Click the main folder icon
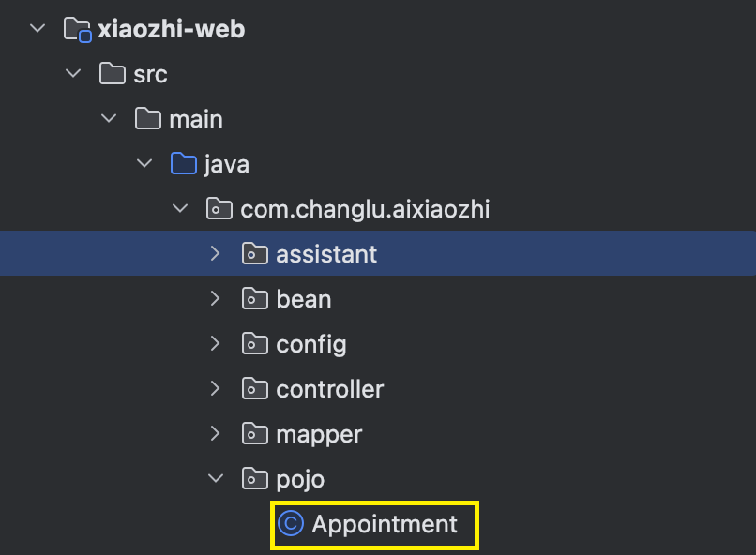The width and height of the screenshot is (756, 555). (148, 118)
